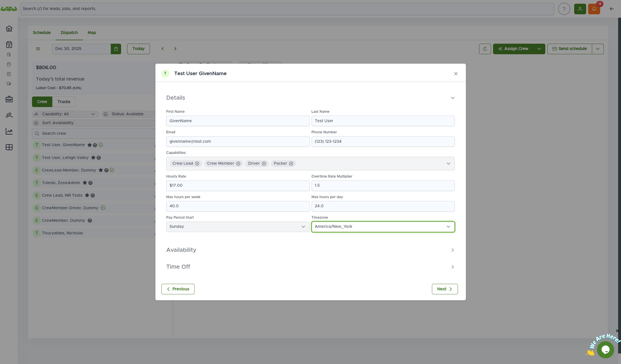The image size is (621, 364).
Task: Click the truck sidebar icon
Action: point(9,84)
